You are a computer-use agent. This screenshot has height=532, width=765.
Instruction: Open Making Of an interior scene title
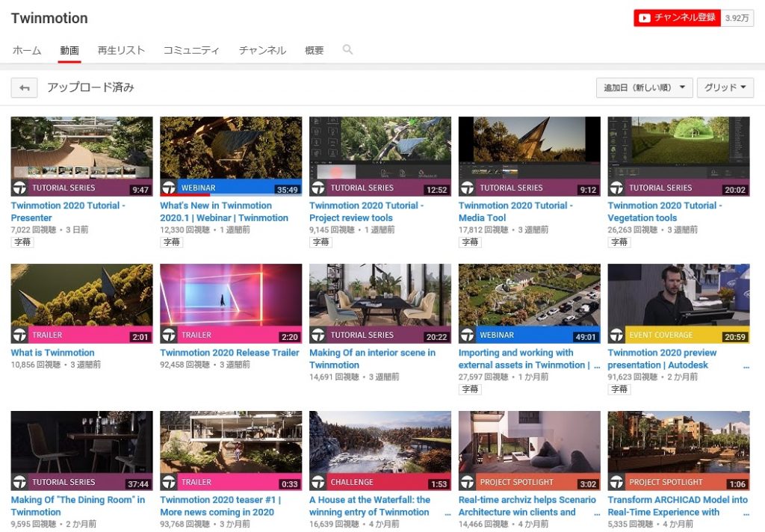(x=372, y=359)
